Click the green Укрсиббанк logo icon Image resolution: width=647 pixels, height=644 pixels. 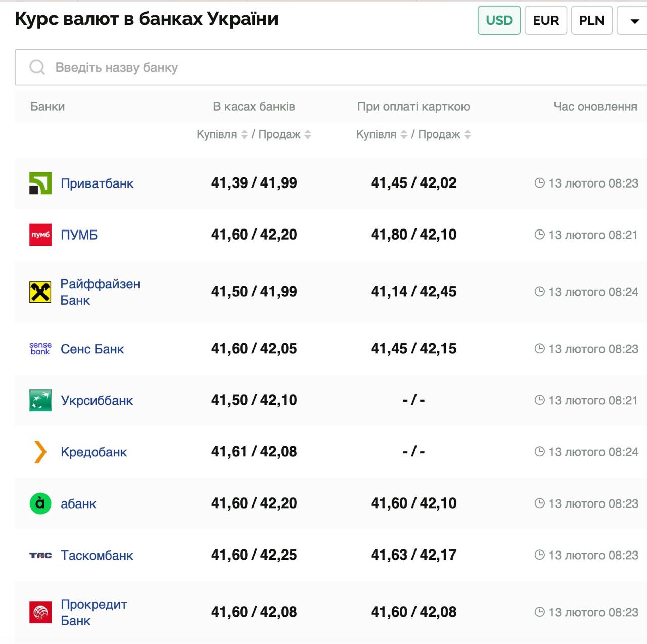coord(40,400)
